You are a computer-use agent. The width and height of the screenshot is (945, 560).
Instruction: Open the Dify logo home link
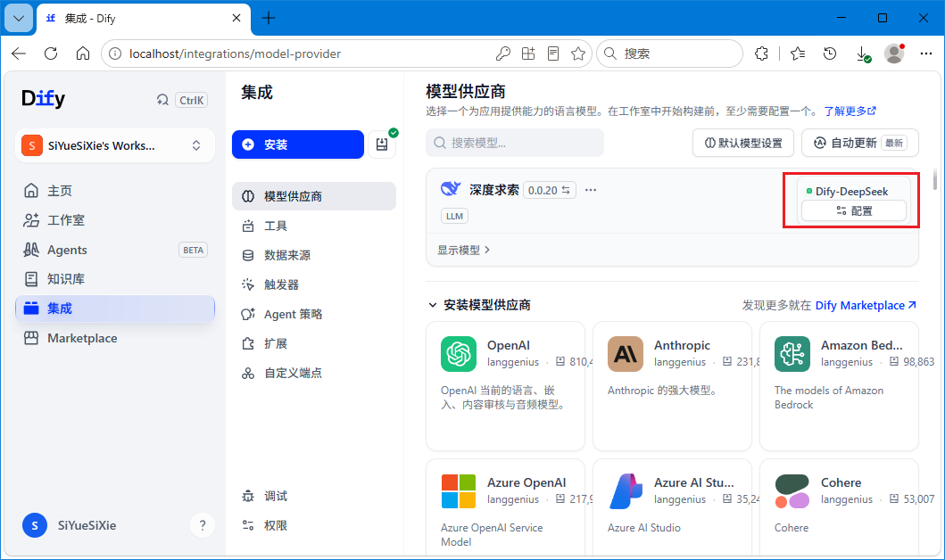click(43, 98)
